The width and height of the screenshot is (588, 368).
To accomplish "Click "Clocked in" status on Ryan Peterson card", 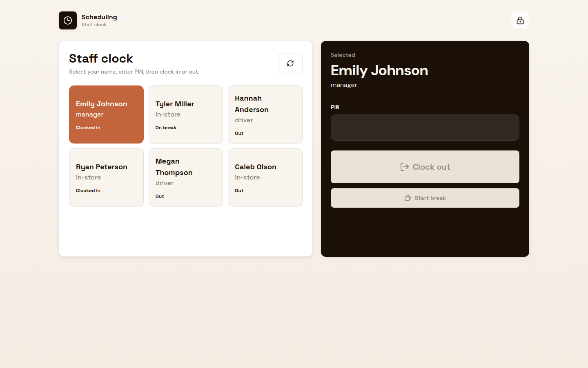I will pos(88,191).
